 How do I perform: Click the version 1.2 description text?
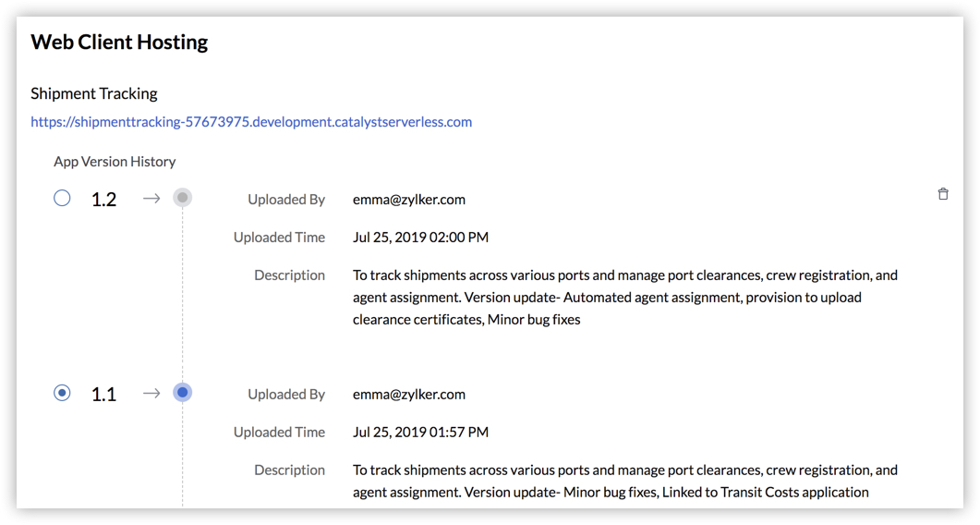(x=625, y=298)
